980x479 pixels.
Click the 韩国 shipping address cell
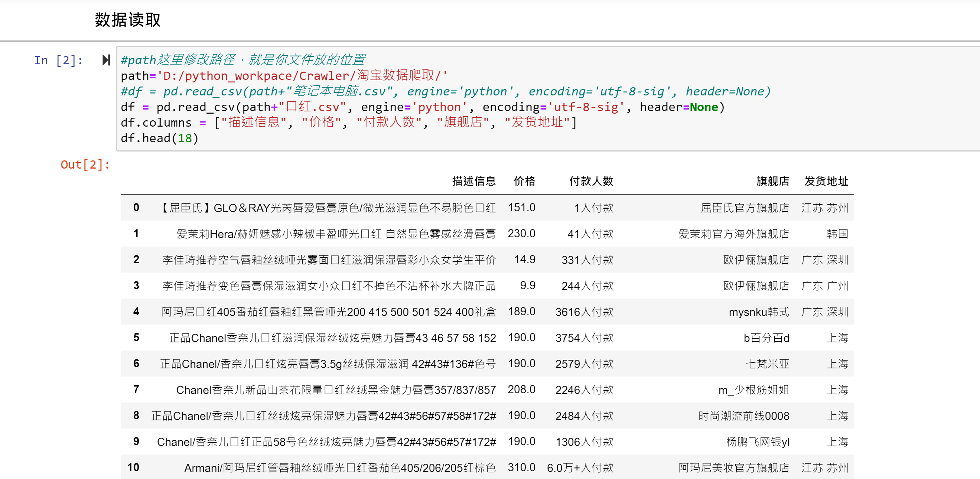837,234
